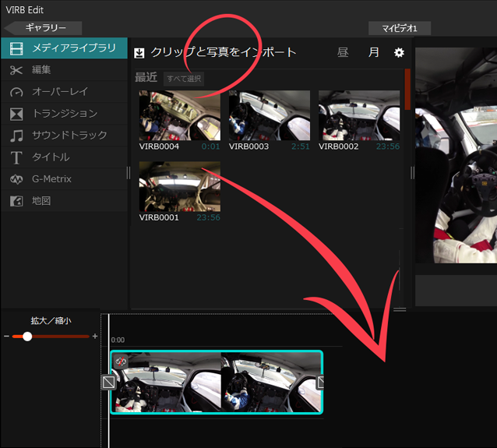Click the transition box at clip start
The width and height of the screenshot is (497, 448).
[x=109, y=383]
